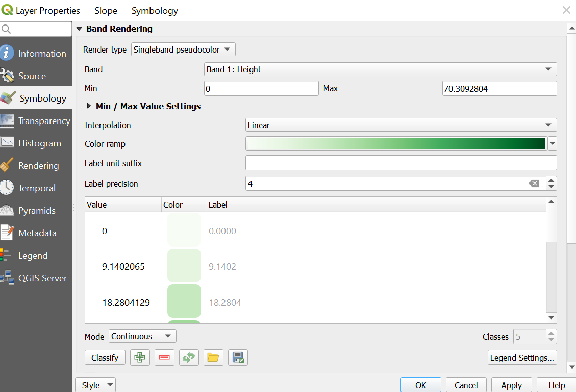Click the Classify button
576x392 pixels.
click(105, 357)
